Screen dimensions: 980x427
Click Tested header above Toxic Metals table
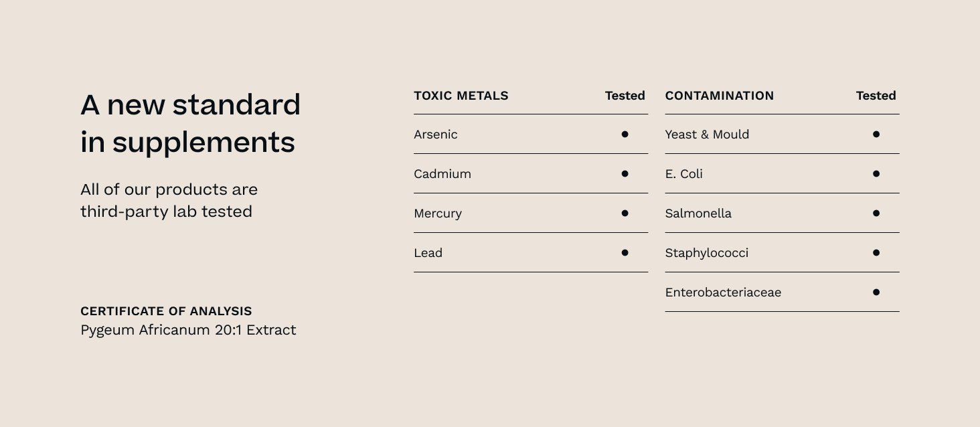[625, 96]
